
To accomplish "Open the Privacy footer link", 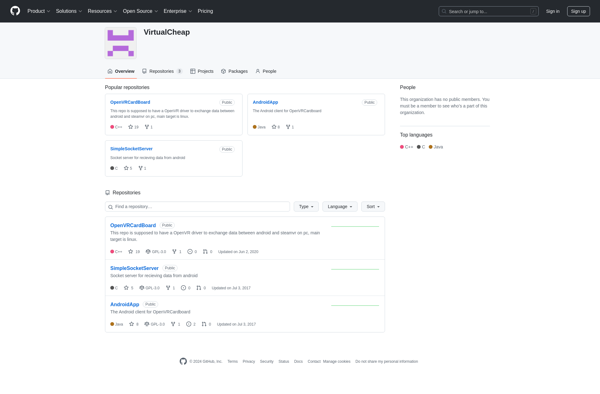I will coord(249,361).
